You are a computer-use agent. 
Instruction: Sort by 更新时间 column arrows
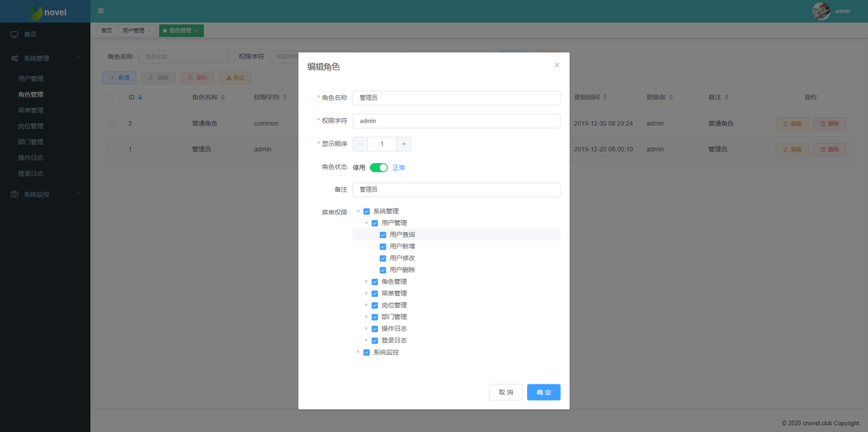(x=605, y=97)
